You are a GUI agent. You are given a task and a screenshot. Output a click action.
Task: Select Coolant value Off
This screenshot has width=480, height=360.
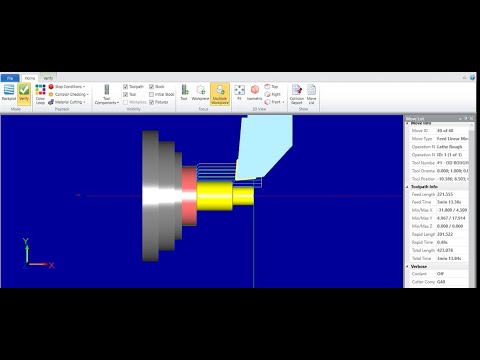[x=440, y=274]
